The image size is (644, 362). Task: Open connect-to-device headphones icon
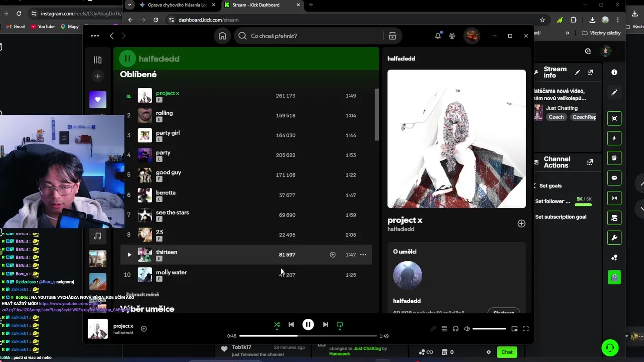point(456,329)
